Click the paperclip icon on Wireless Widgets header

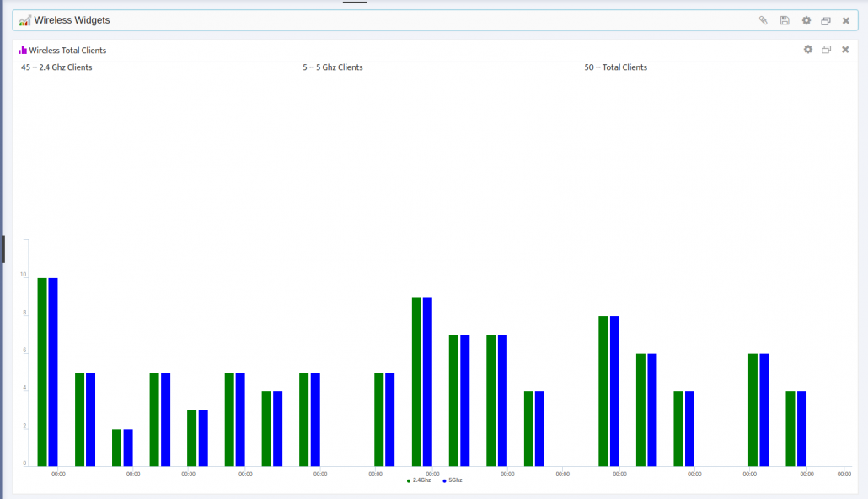click(x=763, y=20)
